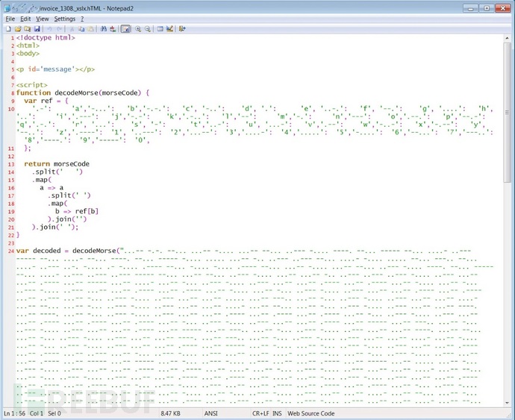
Task: Open the View menu
Action: (x=43, y=18)
